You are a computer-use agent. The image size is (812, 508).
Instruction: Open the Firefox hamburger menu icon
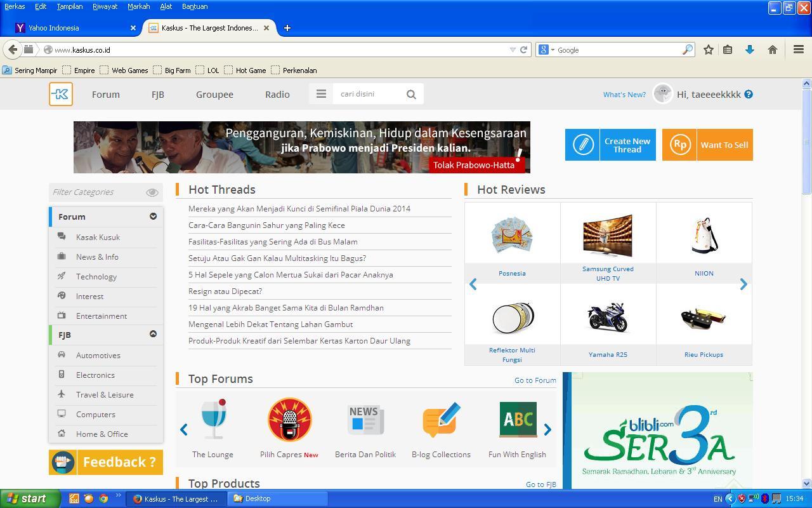pyautogui.click(x=799, y=50)
